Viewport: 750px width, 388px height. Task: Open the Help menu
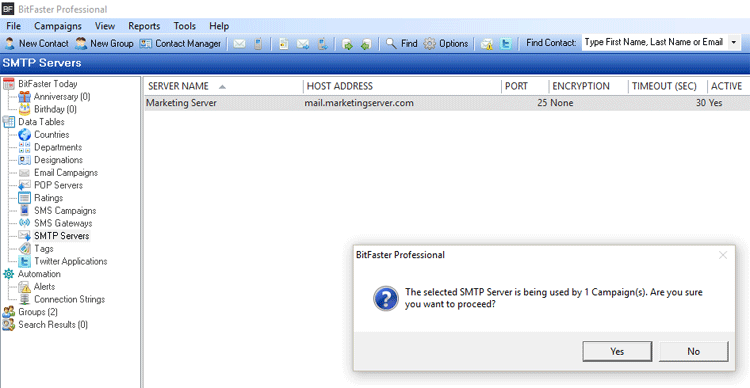(219, 26)
